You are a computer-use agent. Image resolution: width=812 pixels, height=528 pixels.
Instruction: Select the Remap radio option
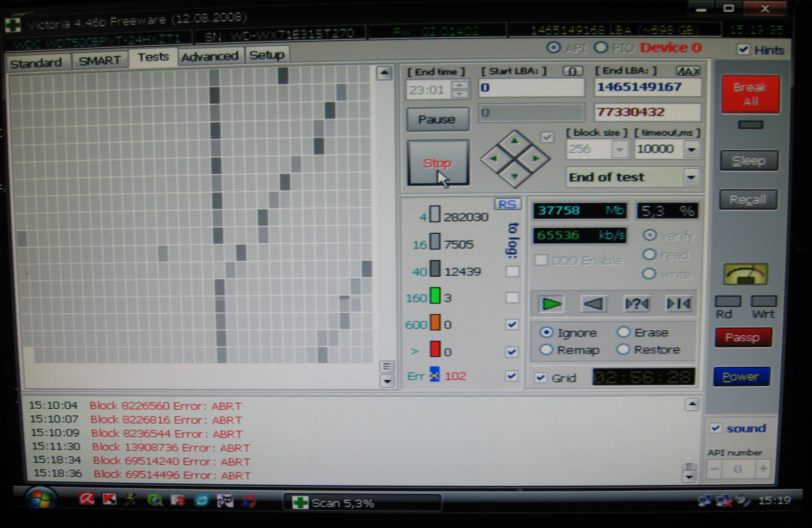[546, 349]
